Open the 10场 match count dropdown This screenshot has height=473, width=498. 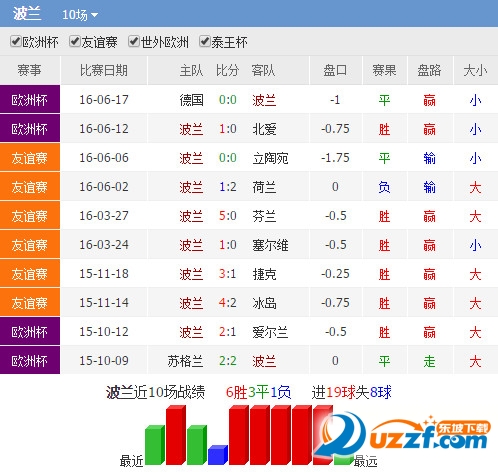click(x=80, y=15)
